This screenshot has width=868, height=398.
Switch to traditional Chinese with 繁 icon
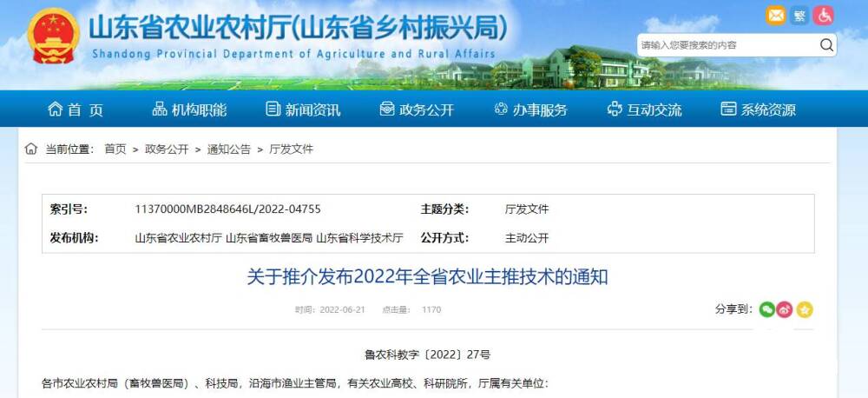tap(800, 15)
